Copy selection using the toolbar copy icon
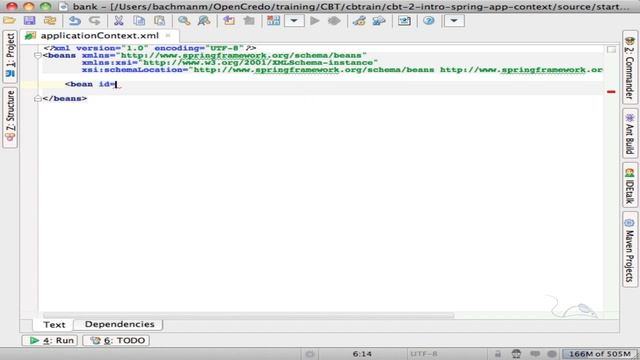Viewport: 640px width, 360px height. [x=139, y=20]
